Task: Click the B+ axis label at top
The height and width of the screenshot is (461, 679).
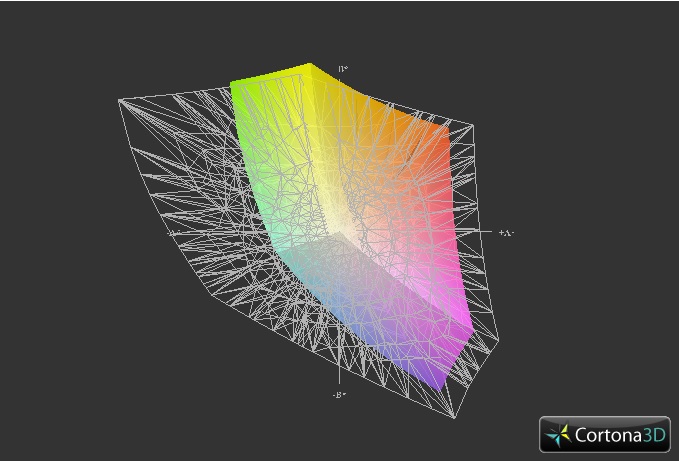Action: pos(343,69)
